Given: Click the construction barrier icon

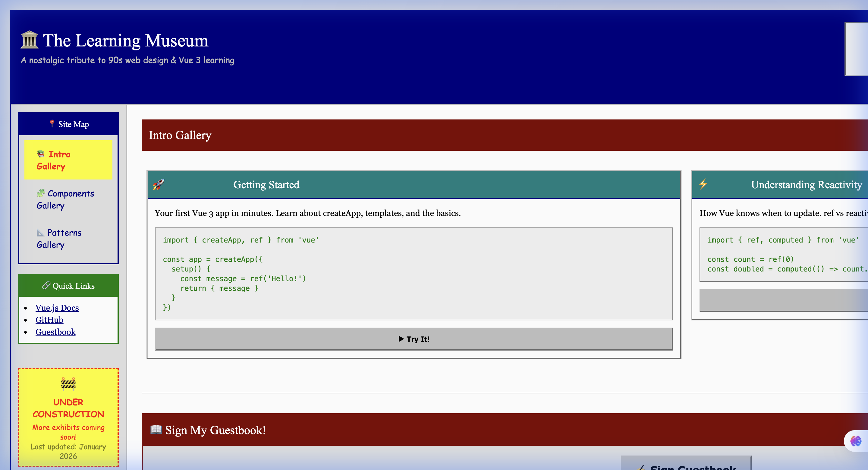Looking at the screenshot, I should pos(68,384).
